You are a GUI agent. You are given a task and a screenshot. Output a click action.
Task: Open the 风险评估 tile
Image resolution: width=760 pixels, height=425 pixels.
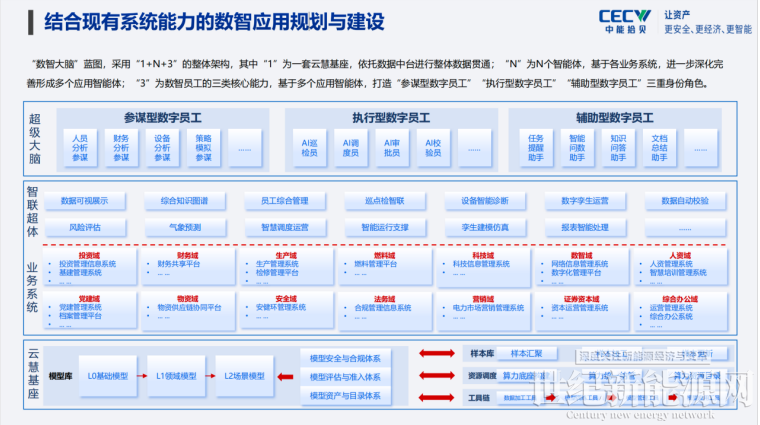click(84, 227)
